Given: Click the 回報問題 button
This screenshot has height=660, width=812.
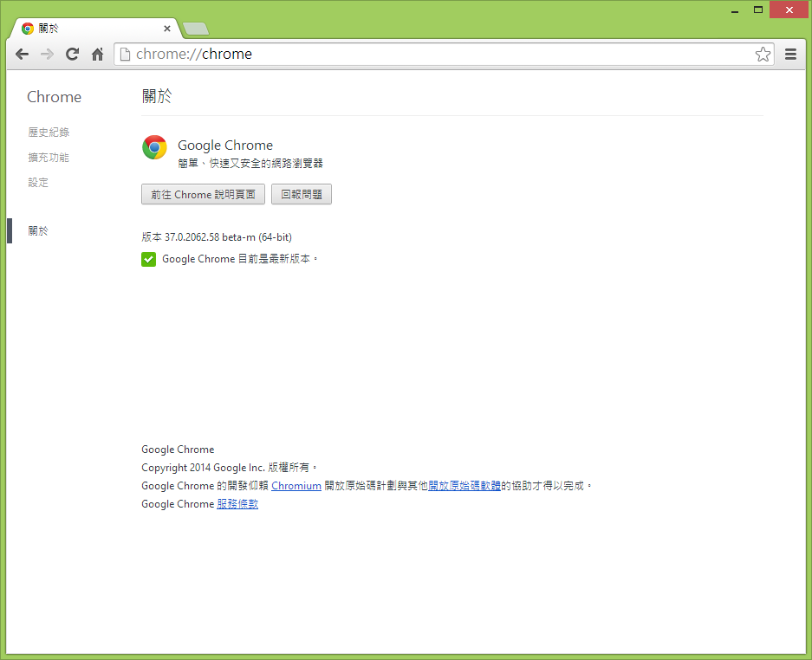Looking at the screenshot, I should tap(301, 194).
